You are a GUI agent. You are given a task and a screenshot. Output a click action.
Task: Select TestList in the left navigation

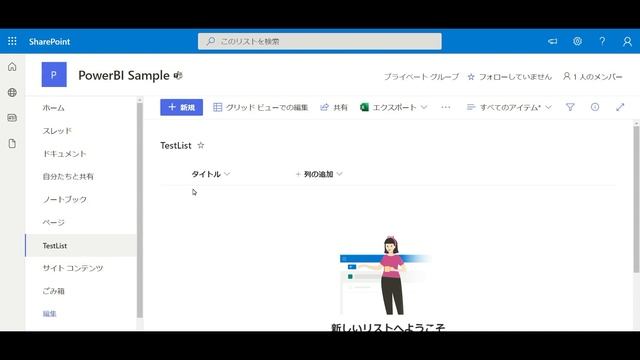point(81,245)
